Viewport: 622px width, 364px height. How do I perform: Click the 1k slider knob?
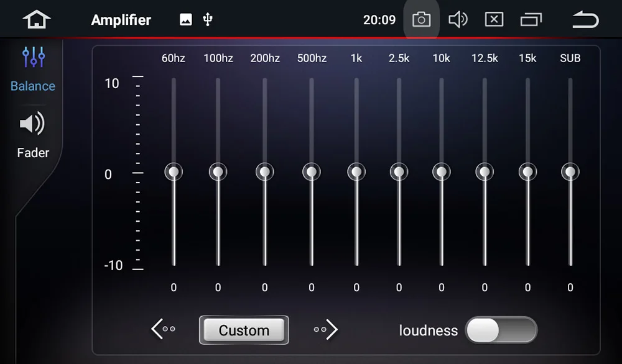(x=356, y=172)
